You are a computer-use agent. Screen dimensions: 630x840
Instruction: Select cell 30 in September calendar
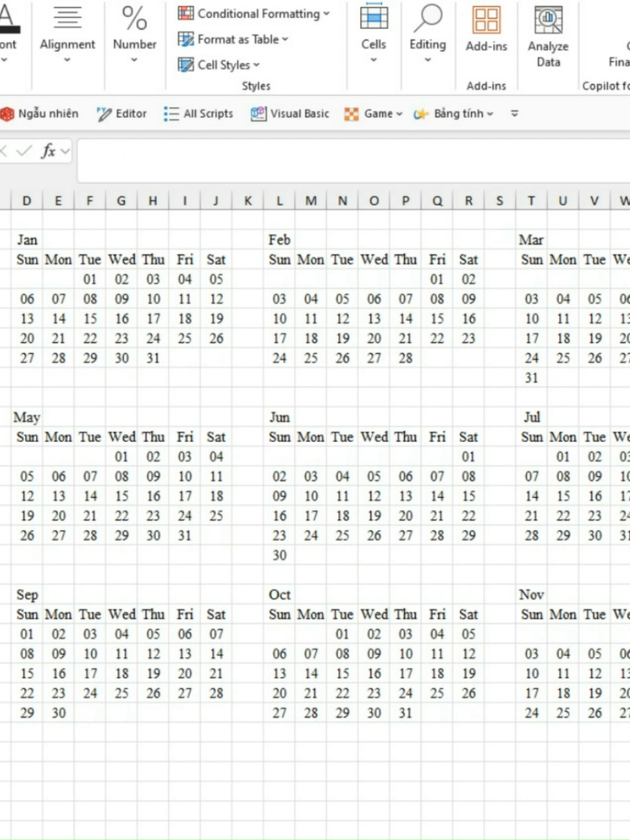click(x=58, y=713)
